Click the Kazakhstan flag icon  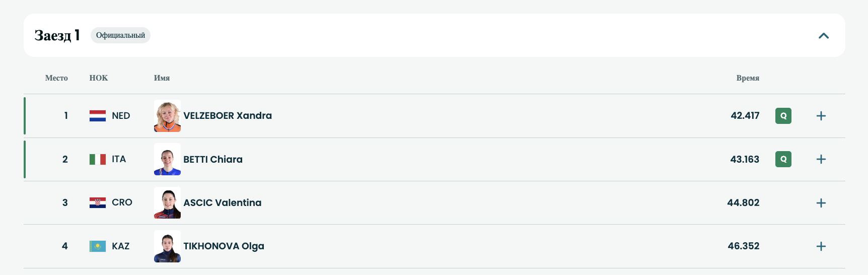[97, 246]
